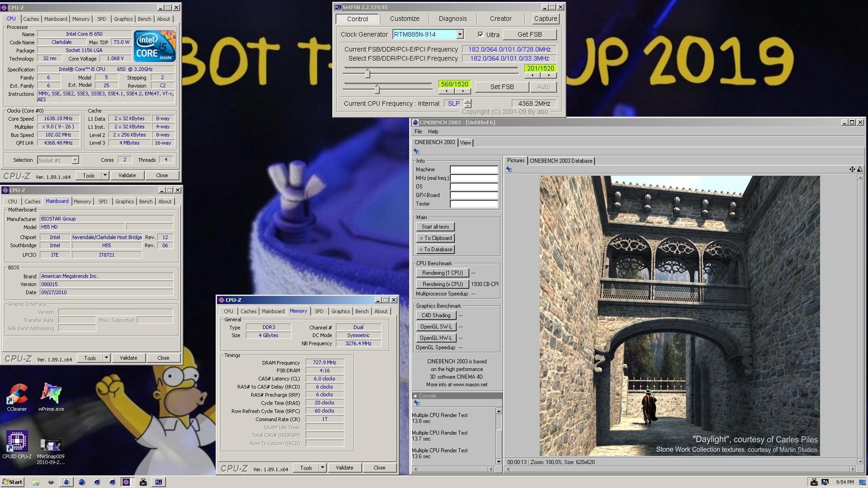The image size is (868, 488).
Task: Click the Rendering (x CPU) button
Action: [443, 284]
